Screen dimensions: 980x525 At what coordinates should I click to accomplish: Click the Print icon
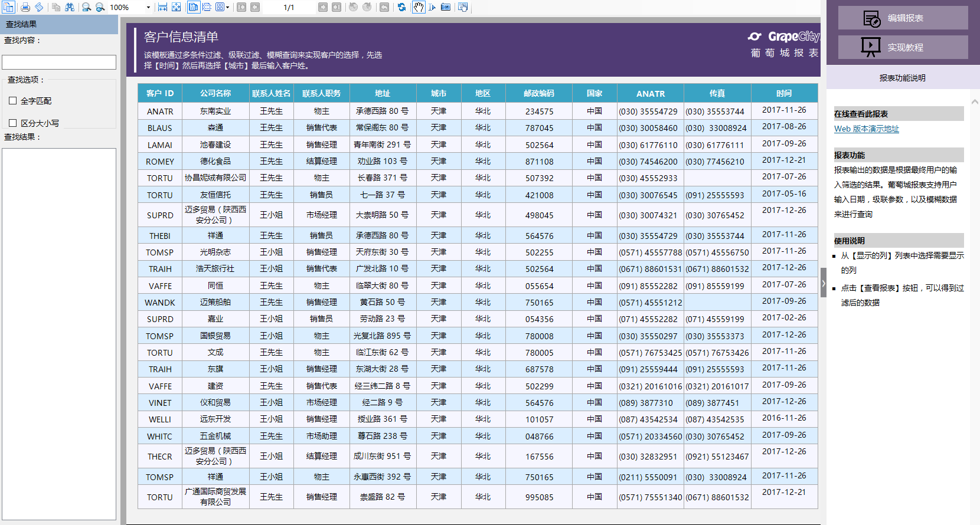click(25, 7)
